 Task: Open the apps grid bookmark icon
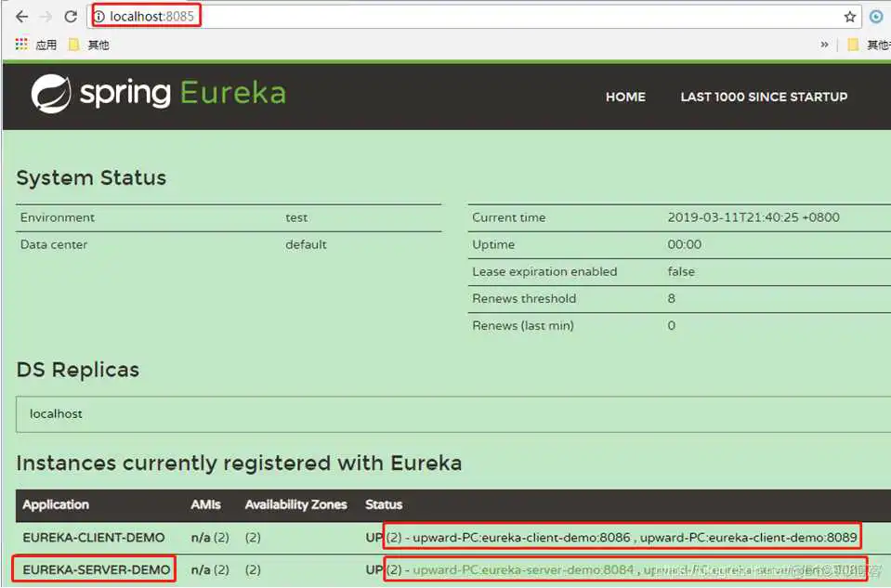[21, 44]
